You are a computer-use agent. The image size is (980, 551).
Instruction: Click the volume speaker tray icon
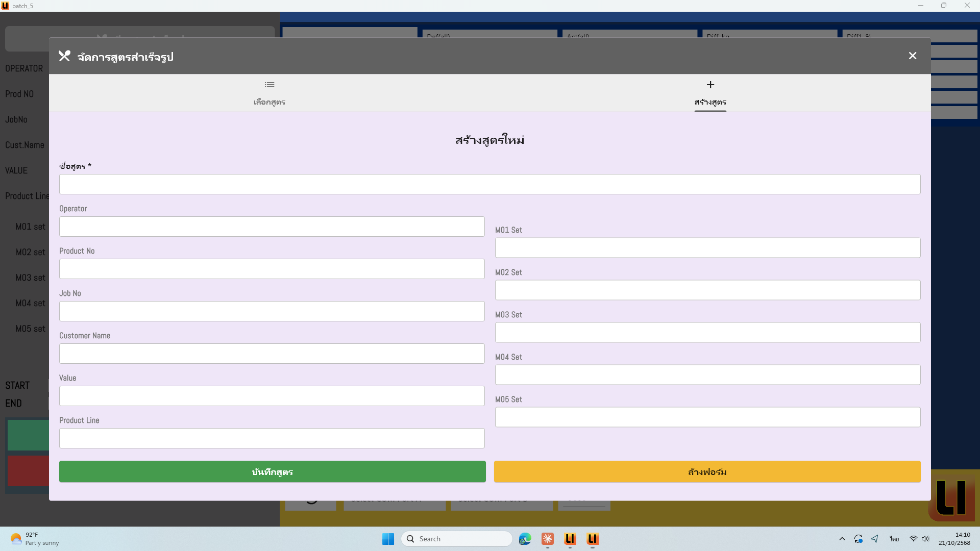pyautogui.click(x=925, y=539)
